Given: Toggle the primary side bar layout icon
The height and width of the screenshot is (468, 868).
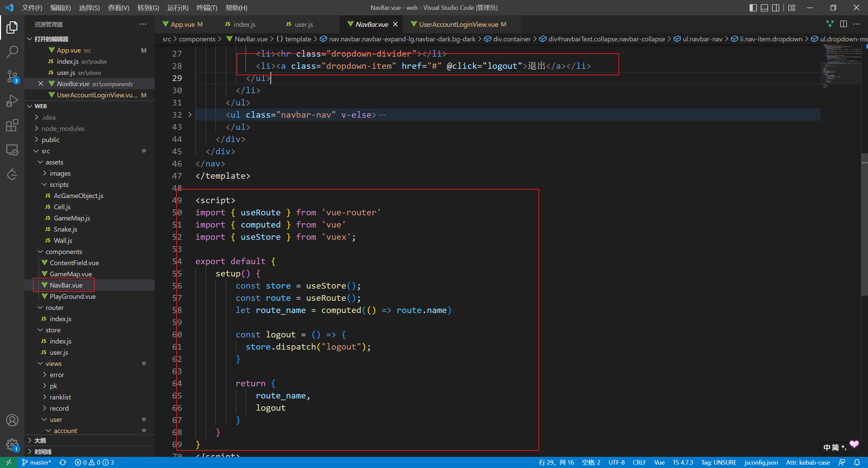Looking at the screenshot, I should click(x=753, y=7).
